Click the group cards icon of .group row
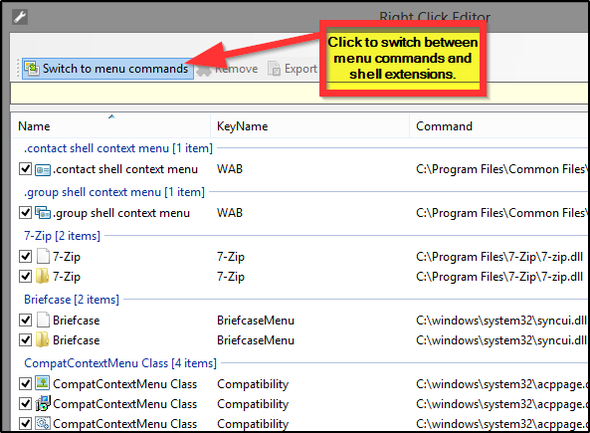The height and width of the screenshot is (433, 590). (x=43, y=213)
